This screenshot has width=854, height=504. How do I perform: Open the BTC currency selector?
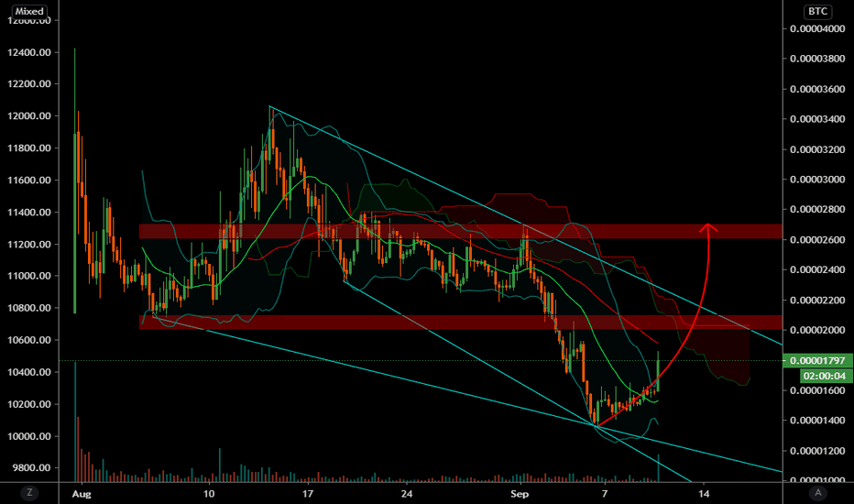pos(817,11)
